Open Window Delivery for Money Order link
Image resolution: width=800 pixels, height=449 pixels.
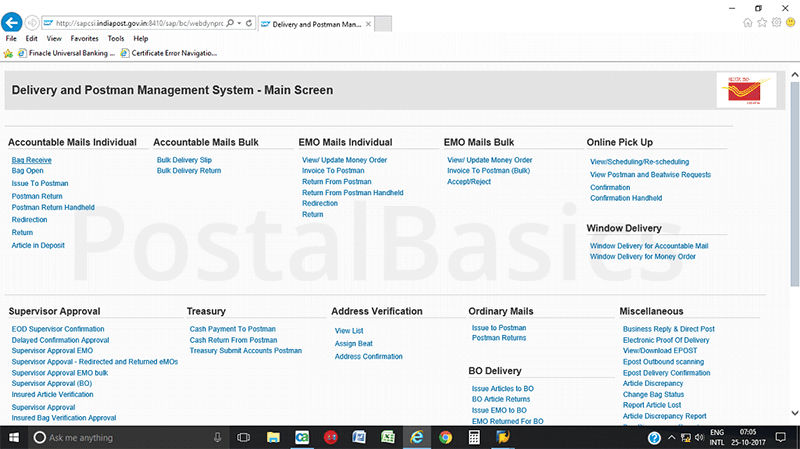[x=643, y=257]
